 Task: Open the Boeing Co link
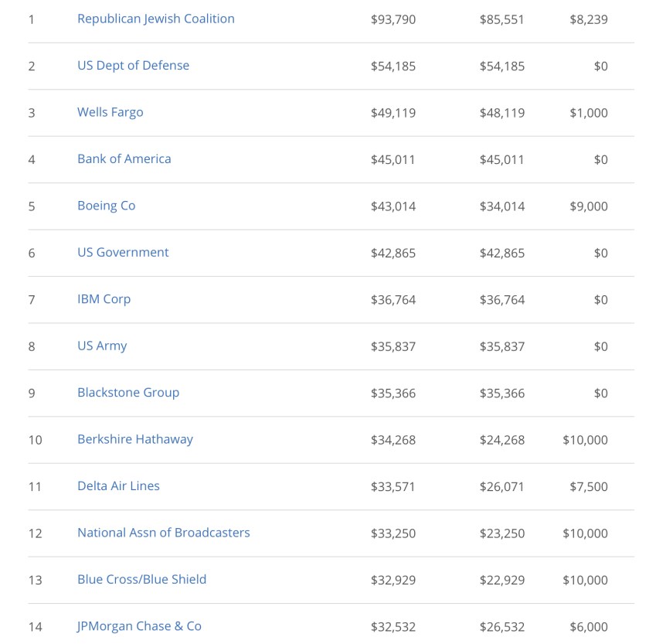[106, 206]
